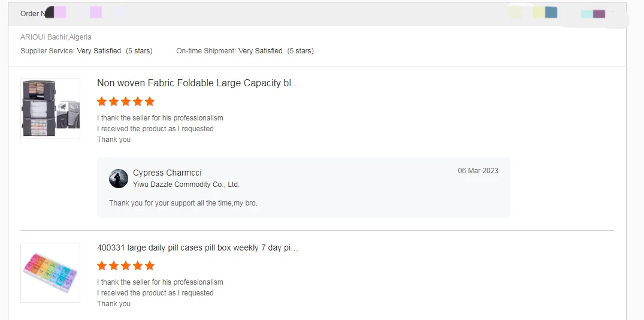Click the reviewer name ARIOUI Bachir, Algeria
This screenshot has width=644, height=320.
pos(56,37)
